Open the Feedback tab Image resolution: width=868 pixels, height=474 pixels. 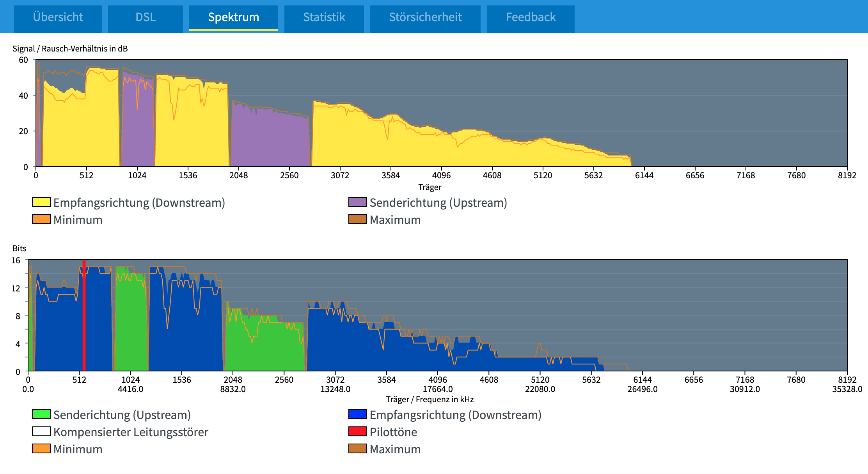tap(531, 17)
